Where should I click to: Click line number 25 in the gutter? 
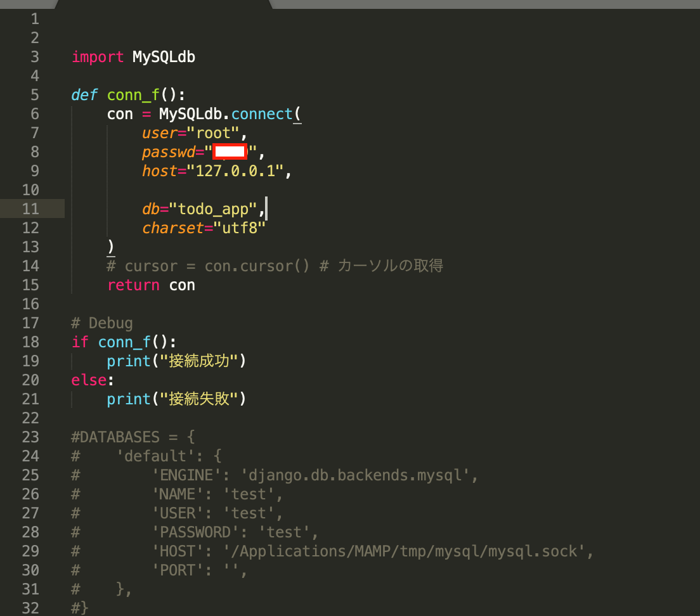pos(31,475)
